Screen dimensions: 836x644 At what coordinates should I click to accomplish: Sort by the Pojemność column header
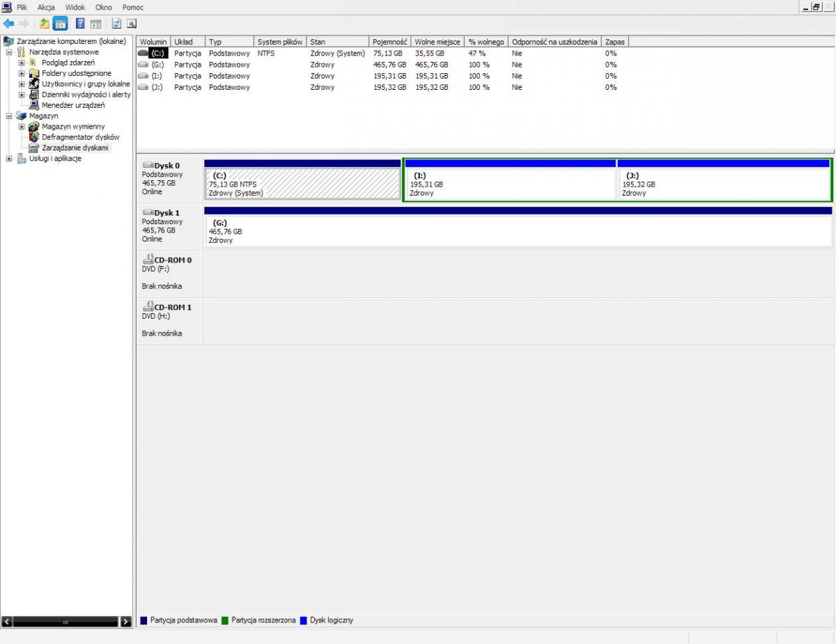point(389,42)
